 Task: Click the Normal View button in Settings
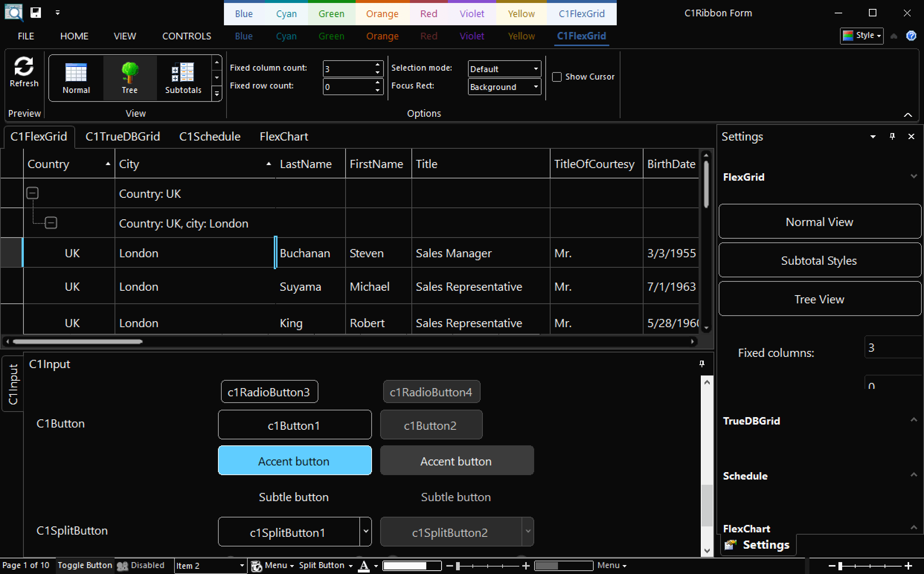819,222
